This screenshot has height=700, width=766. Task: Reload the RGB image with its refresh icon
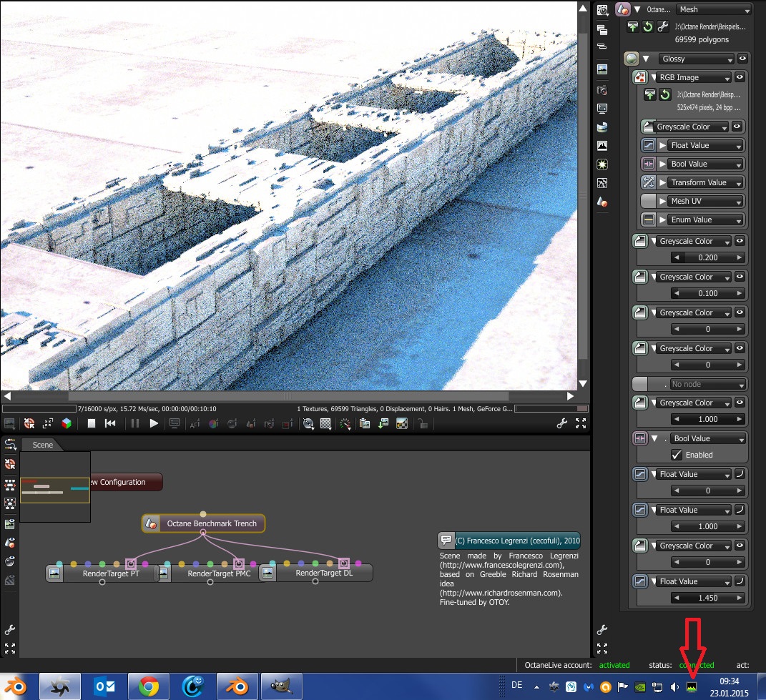pyautogui.click(x=665, y=94)
